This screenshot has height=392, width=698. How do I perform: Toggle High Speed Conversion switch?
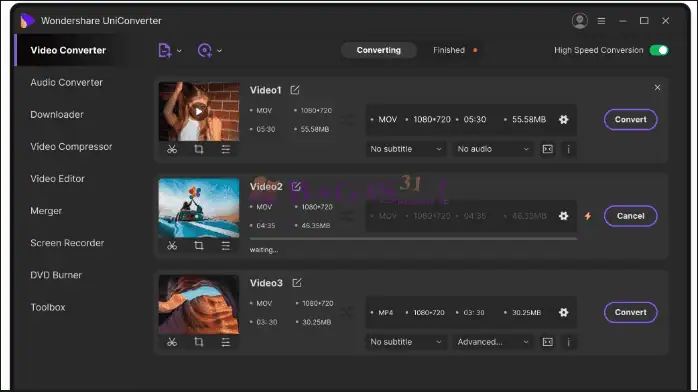pyautogui.click(x=659, y=50)
